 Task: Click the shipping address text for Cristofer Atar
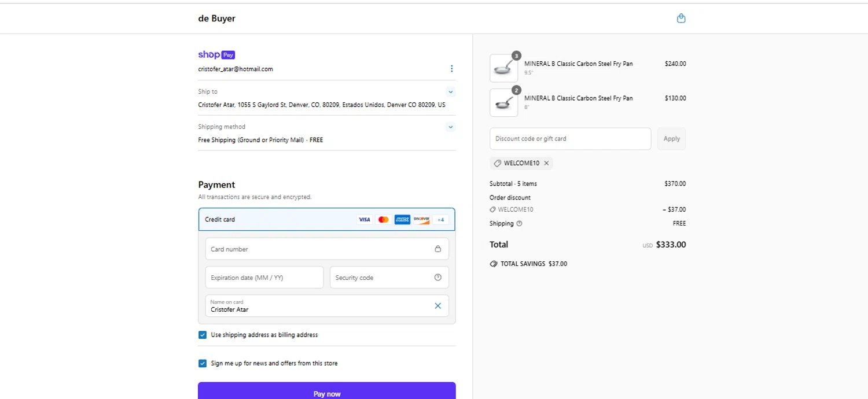[x=322, y=105]
